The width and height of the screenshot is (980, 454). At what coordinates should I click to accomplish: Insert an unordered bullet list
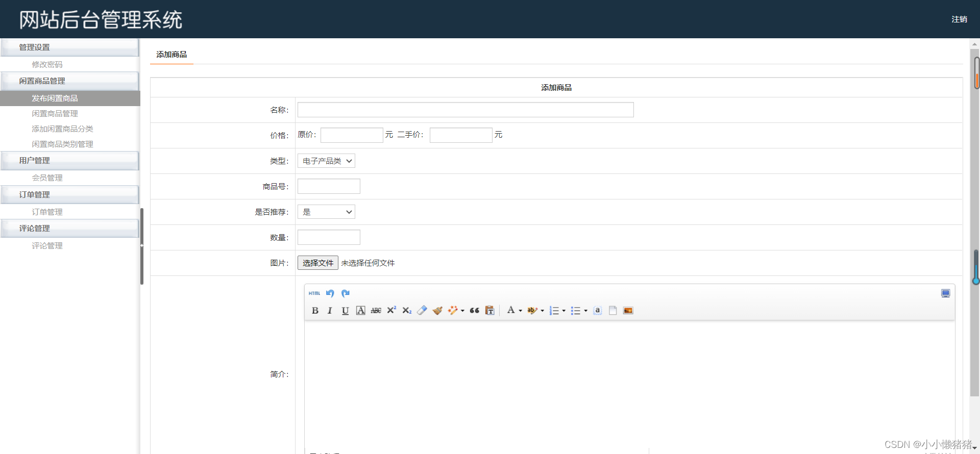pos(576,311)
